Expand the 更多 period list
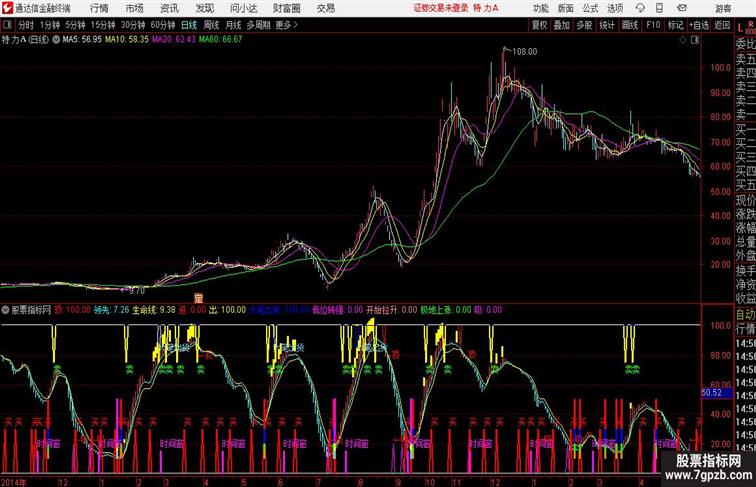This screenshot has height=487, width=756. pos(287,25)
